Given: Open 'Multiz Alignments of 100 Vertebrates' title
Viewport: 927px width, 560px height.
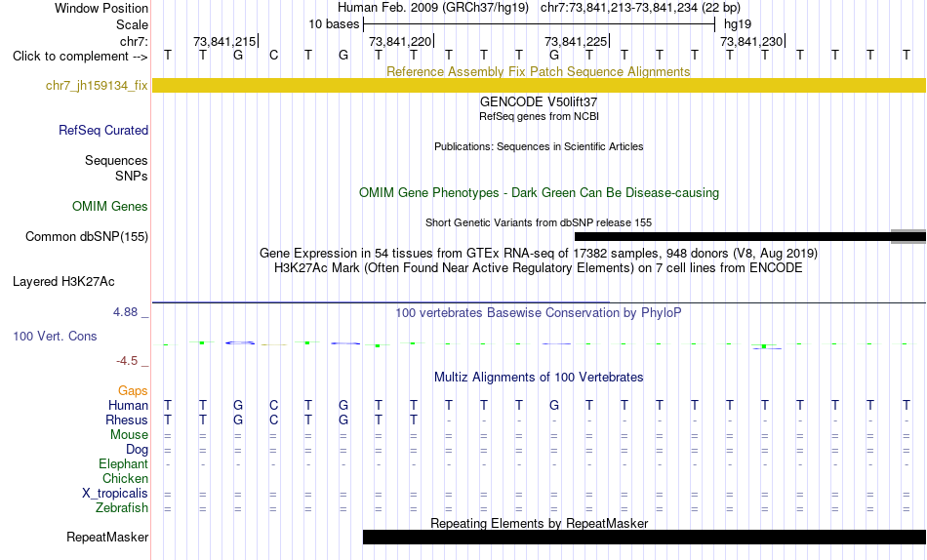Looking at the screenshot, I should tap(539, 378).
